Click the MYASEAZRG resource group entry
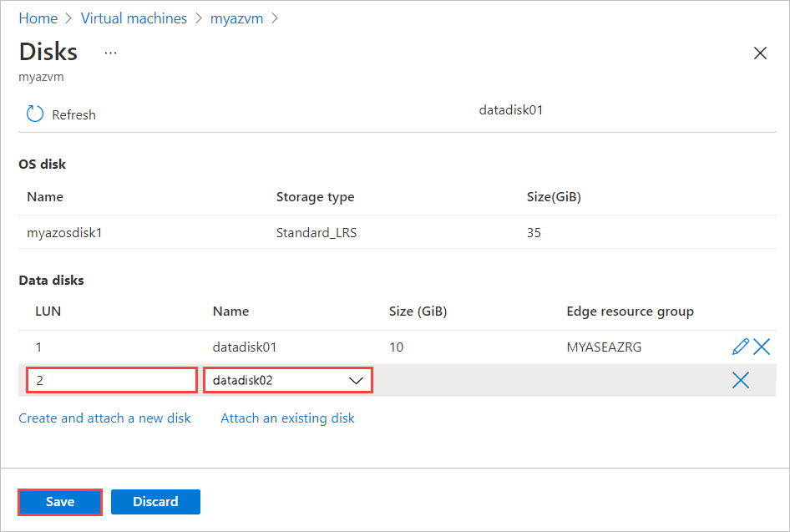This screenshot has width=790, height=532. click(x=604, y=346)
